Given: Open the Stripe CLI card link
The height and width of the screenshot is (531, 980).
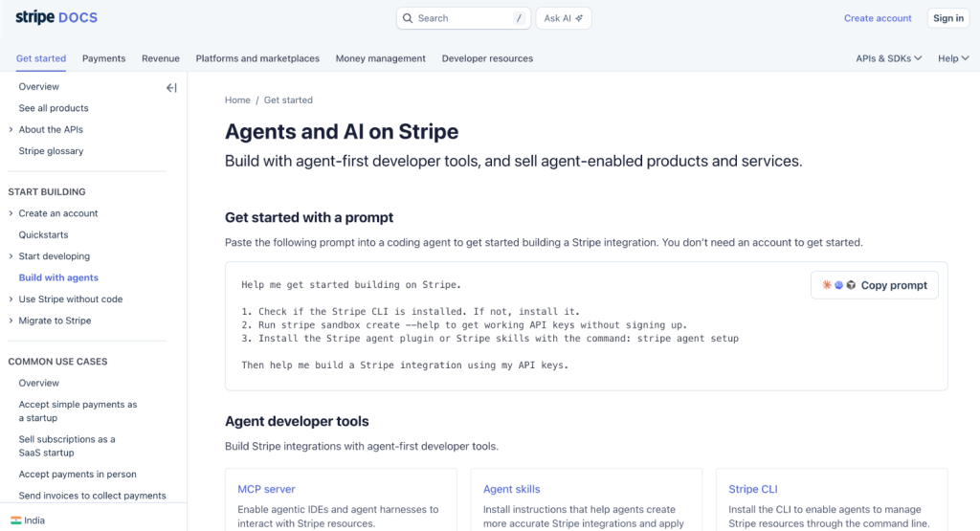Looking at the screenshot, I should [753, 489].
